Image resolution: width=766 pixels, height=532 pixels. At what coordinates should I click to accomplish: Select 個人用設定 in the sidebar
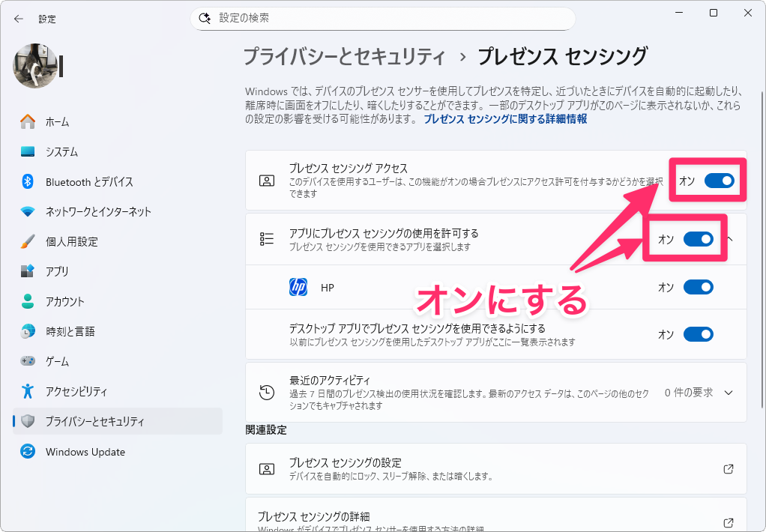71,242
